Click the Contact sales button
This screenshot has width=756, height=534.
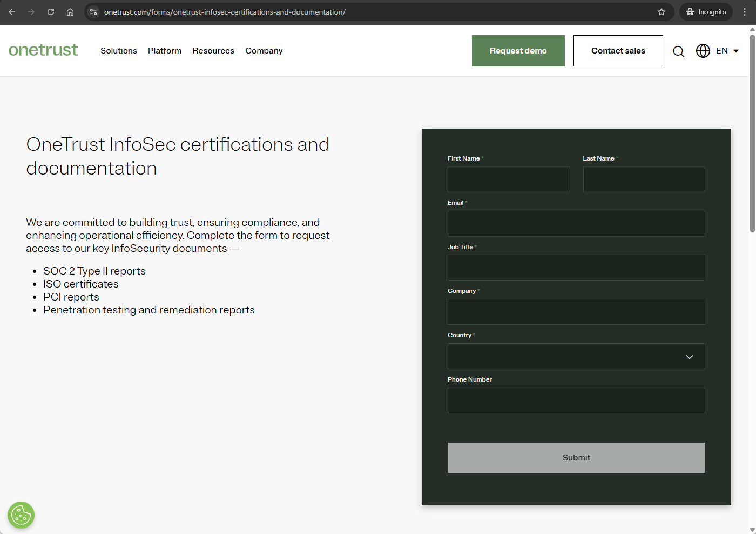tap(618, 51)
